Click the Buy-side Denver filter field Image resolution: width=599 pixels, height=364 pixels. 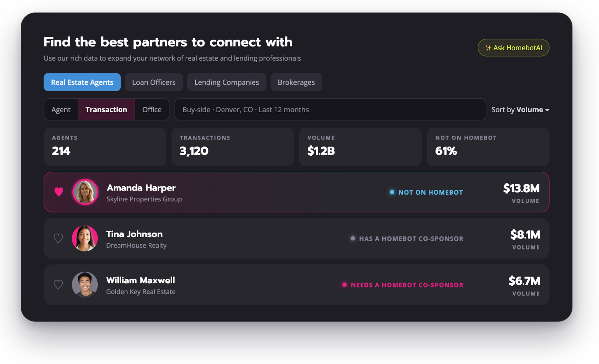(x=330, y=110)
